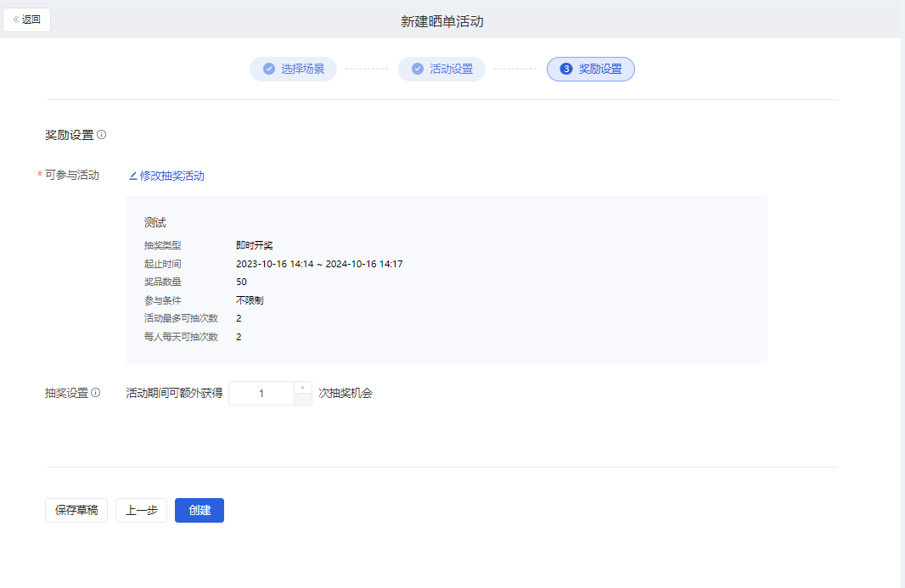Select the 即时开奖 value
The height and width of the screenshot is (588, 905).
[255, 245]
